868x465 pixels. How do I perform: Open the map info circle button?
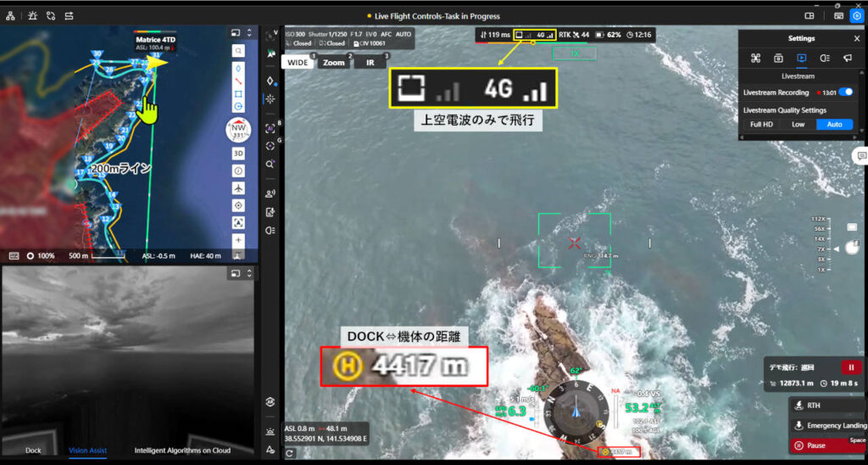coord(238,171)
